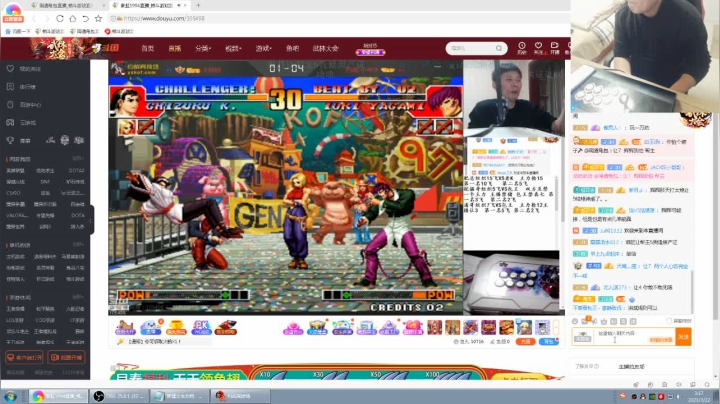The image size is (720, 404).
Task: Click the speaker icon in browser status bar
Action: pos(679,385)
